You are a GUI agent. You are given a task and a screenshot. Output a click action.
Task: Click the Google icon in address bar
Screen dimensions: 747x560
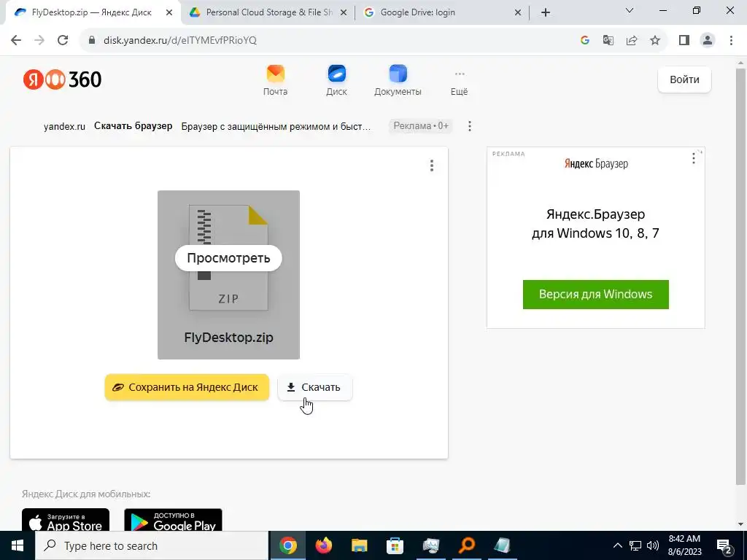pos(585,41)
